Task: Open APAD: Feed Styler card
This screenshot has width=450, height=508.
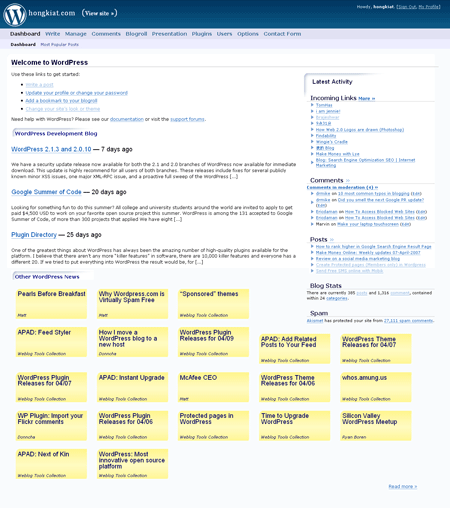Action: 51,342
